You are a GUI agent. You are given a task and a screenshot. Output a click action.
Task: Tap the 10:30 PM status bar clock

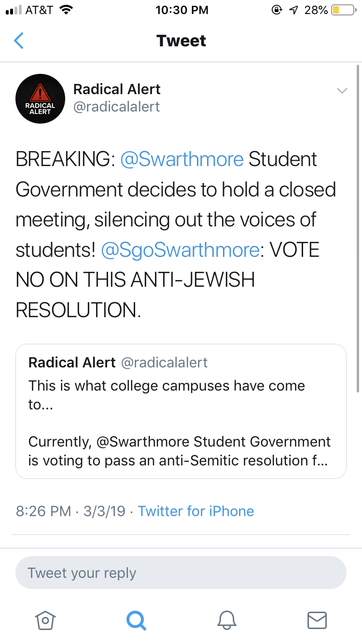coord(182,10)
